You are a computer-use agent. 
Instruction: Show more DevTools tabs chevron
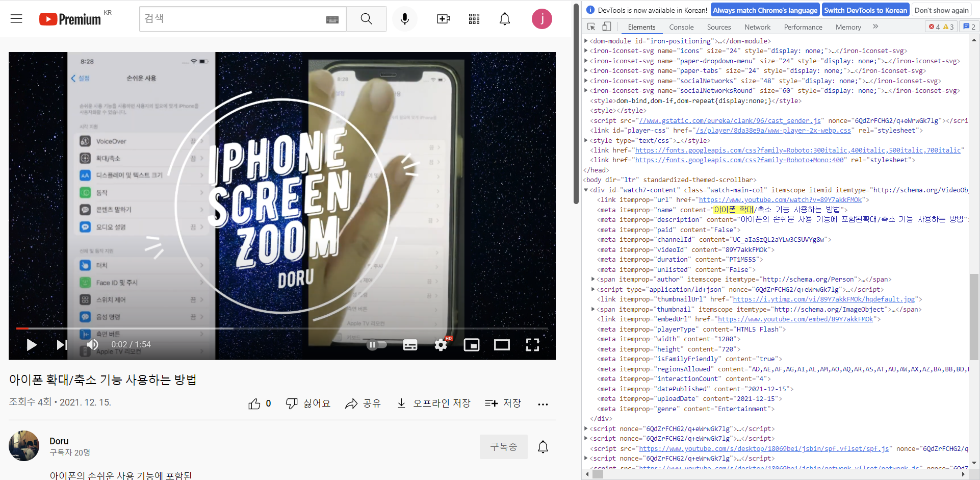(x=875, y=27)
